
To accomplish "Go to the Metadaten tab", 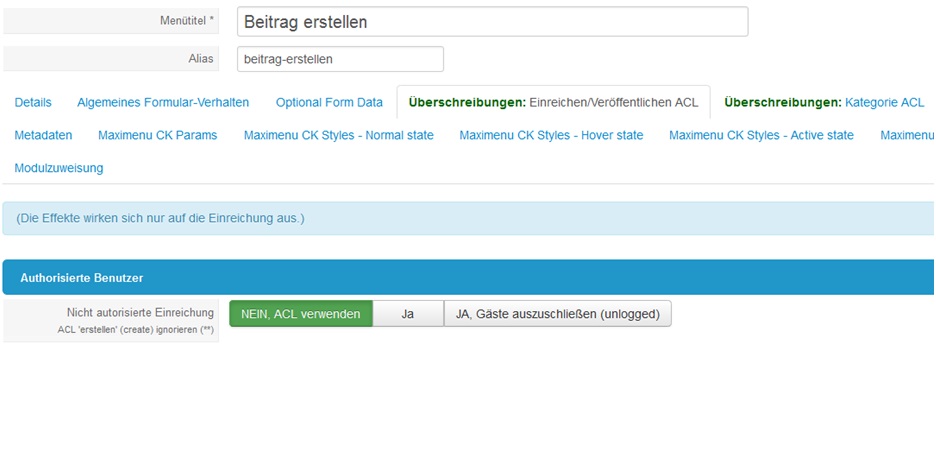I will point(43,135).
